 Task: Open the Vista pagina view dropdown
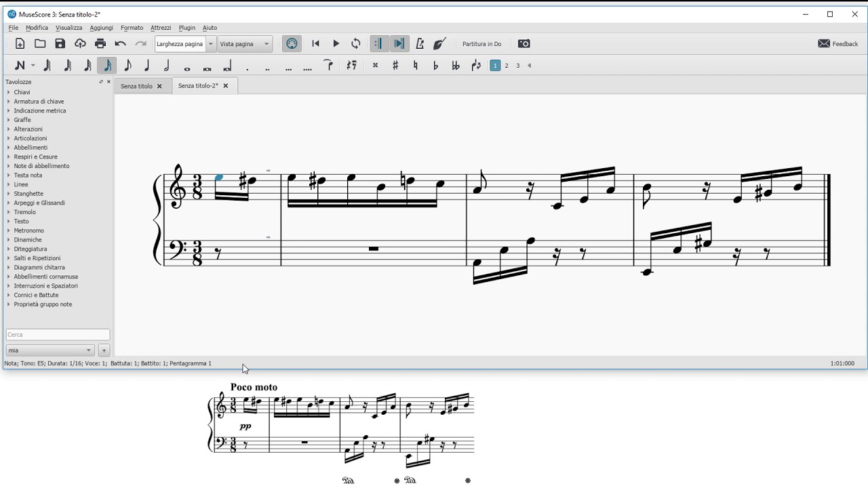coord(245,44)
